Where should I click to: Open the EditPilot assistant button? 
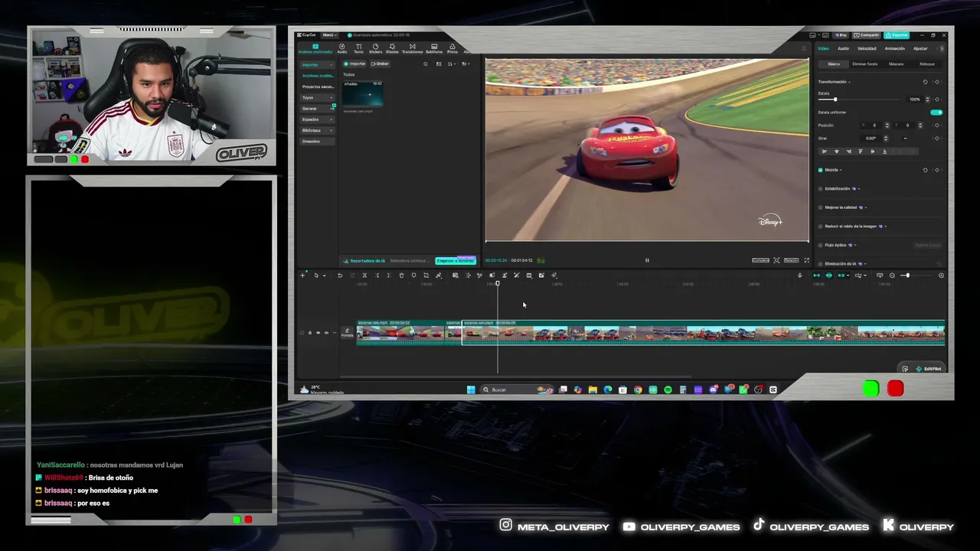[x=929, y=369]
